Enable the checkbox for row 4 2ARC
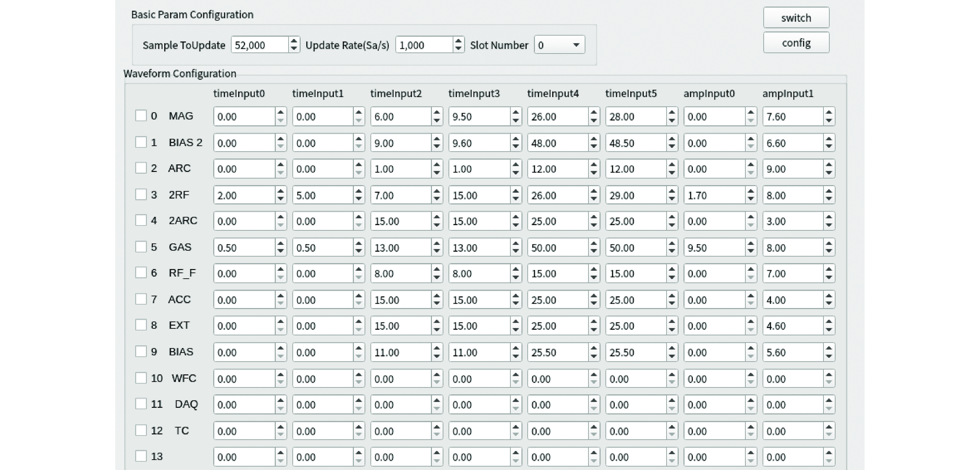This screenshot has width=980, height=470. 141,220
